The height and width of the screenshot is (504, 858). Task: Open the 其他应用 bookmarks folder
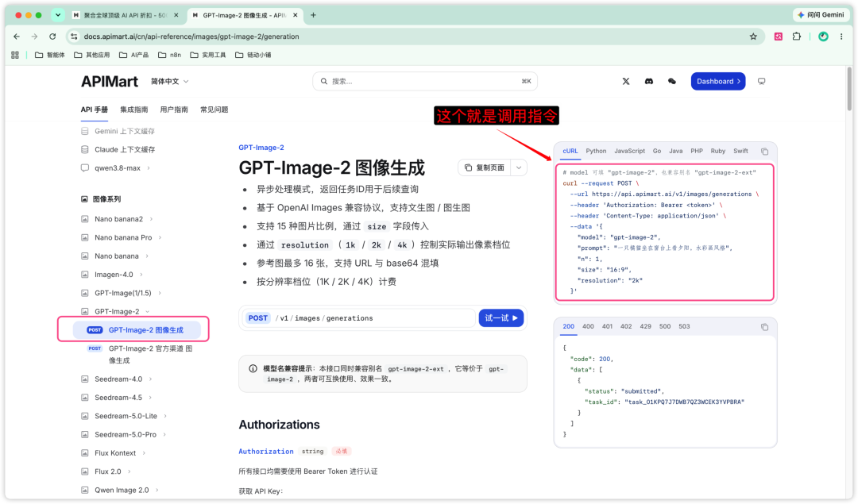(x=92, y=56)
